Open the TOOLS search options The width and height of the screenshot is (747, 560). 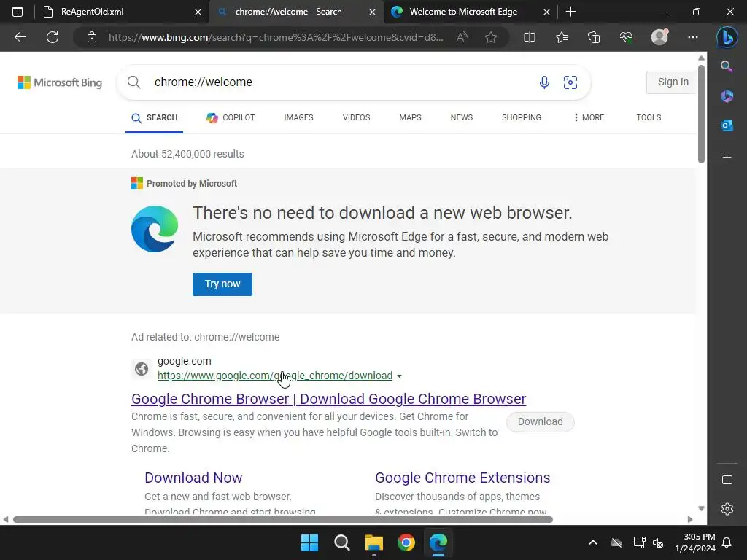(x=649, y=117)
